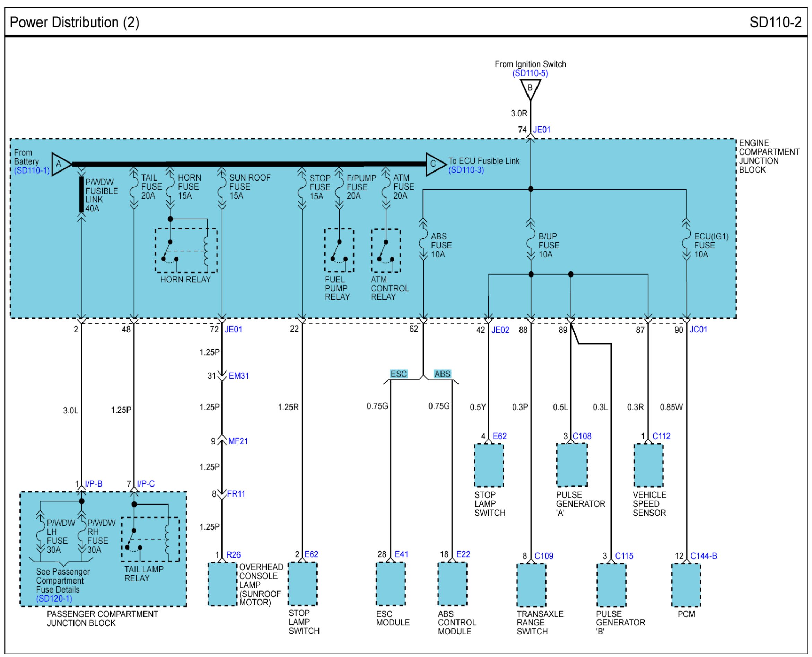Select the Horn Relay symbol box
Screen dimensions: 812x657
point(186,250)
